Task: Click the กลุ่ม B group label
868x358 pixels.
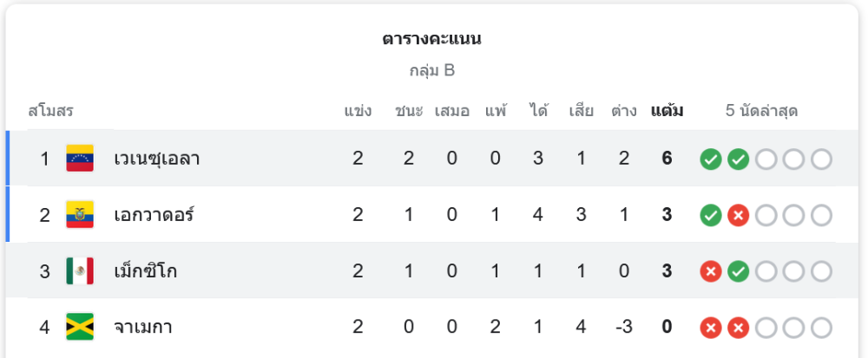Action: (432, 70)
